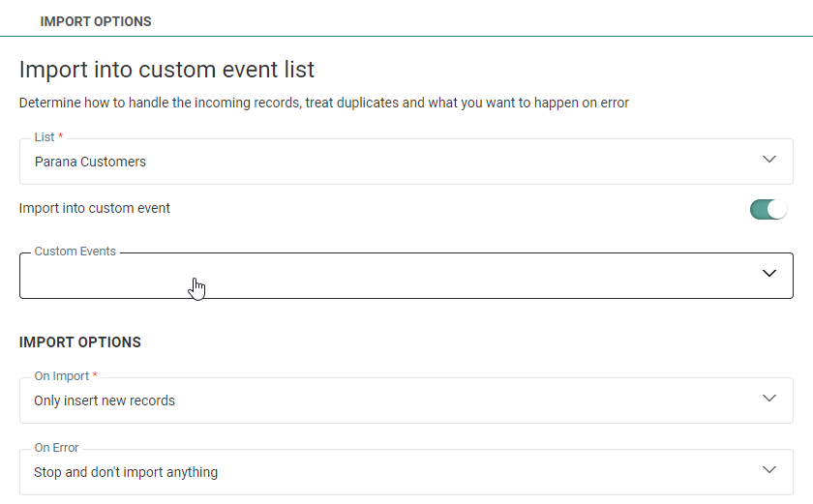Viewport: 813px width, 504px height.
Task: Click the "Import into custom event list" heading
Action: (x=166, y=70)
